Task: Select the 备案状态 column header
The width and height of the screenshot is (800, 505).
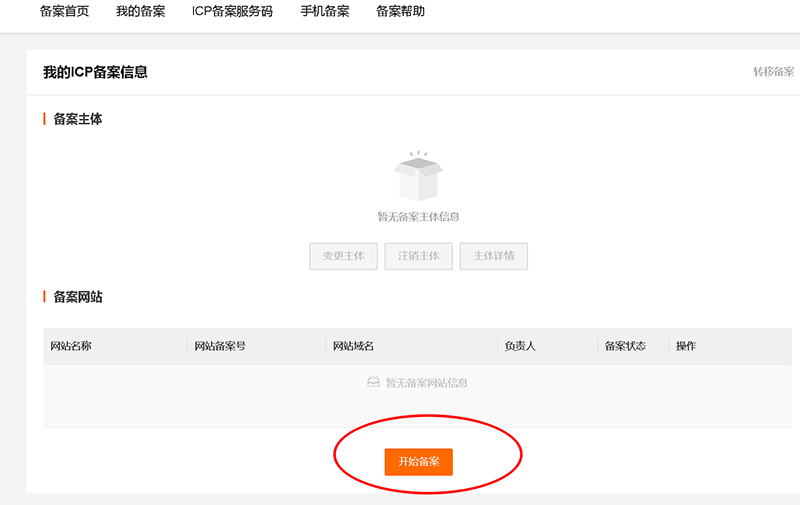Action: coord(625,346)
